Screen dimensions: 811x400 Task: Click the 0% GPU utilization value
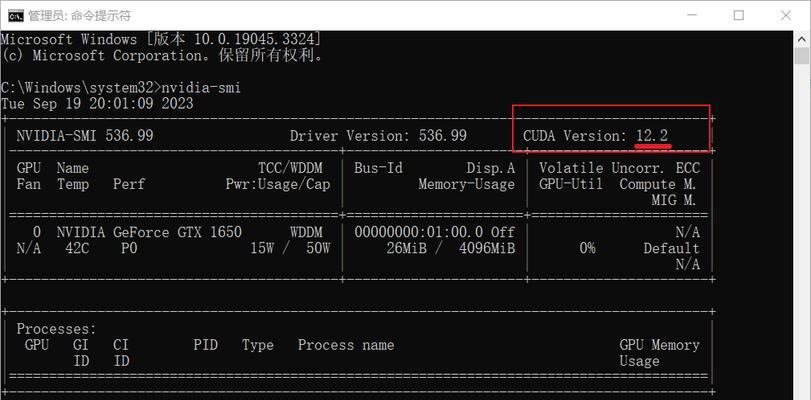click(x=587, y=248)
